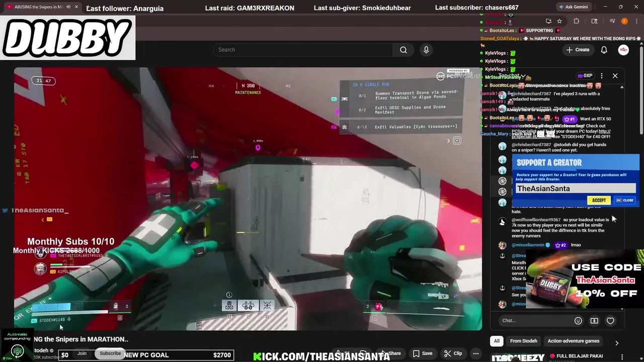
Task: Click the Join button
Action: 82,353
